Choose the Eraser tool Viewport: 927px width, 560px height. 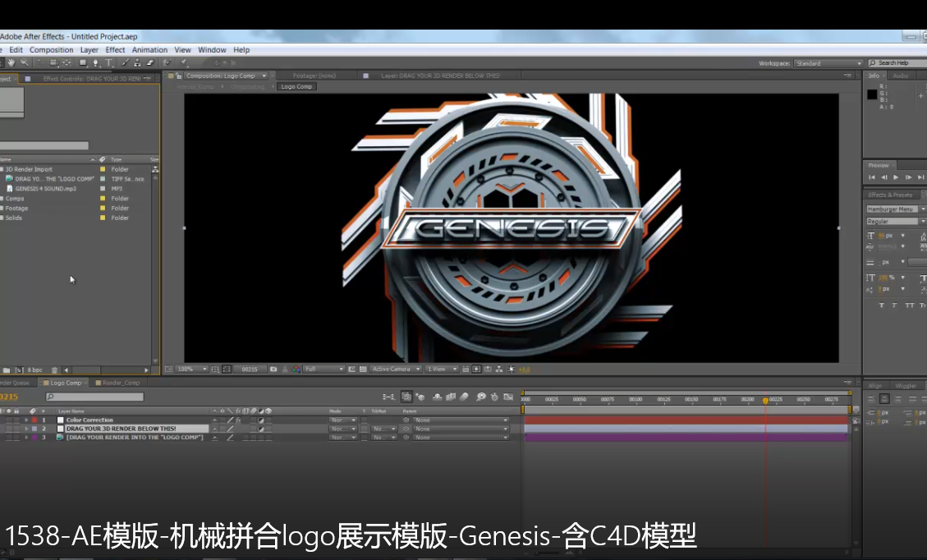pyautogui.click(x=150, y=63)
